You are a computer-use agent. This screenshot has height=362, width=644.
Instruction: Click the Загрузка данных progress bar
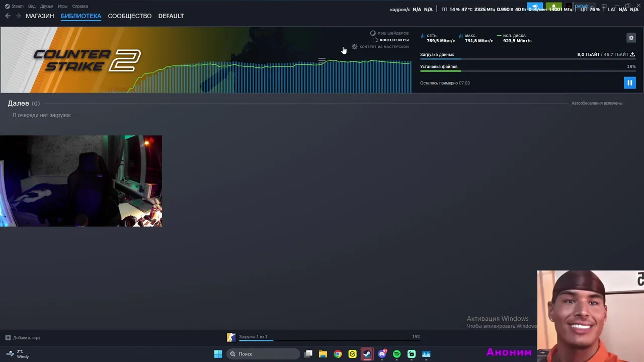(528, 59)
